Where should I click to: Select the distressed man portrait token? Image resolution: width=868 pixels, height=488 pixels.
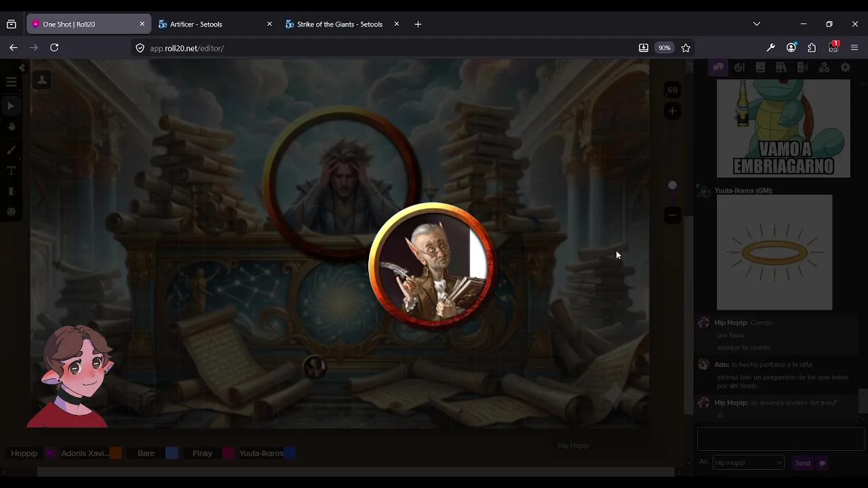click(341, 183)
